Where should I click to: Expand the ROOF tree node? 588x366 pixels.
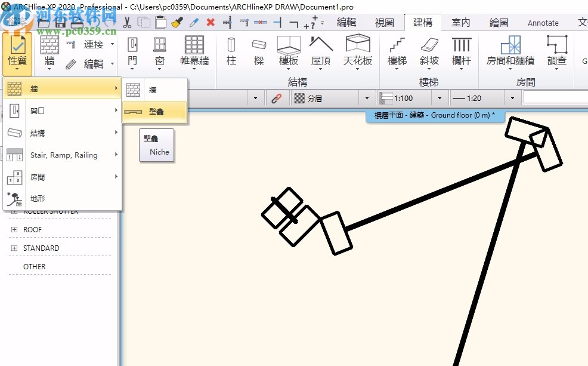(14, 229)
